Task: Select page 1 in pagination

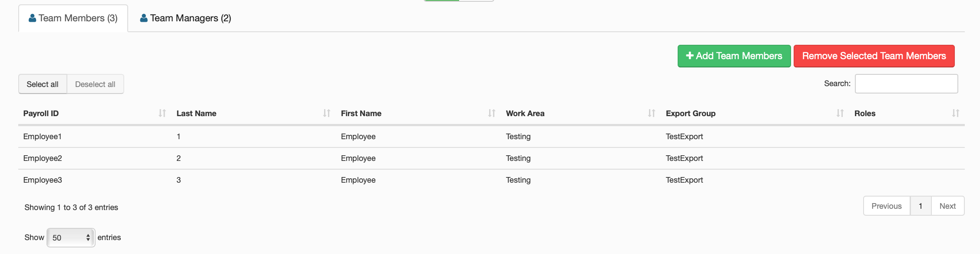Action: [920, 206]
